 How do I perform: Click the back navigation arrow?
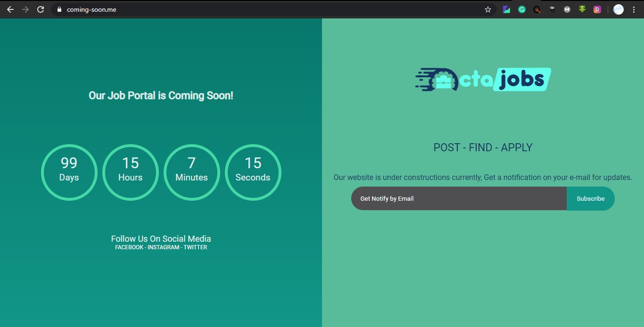[x=10, y=9]
